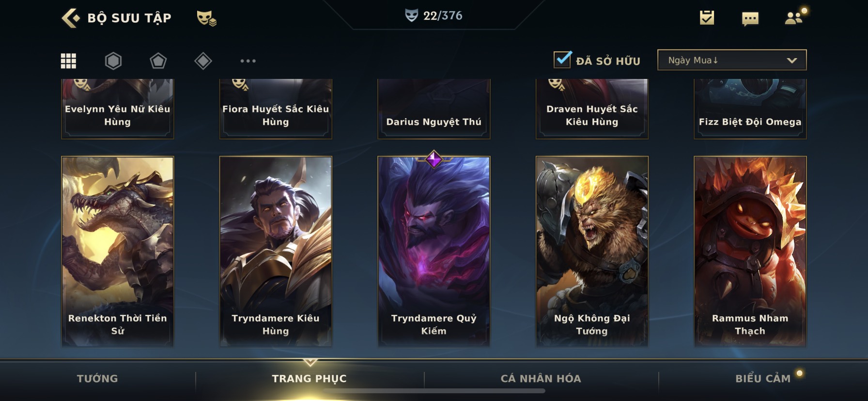
Task: Go back using the Bộ Sưu Tập arrow
Action: (71, 18)
